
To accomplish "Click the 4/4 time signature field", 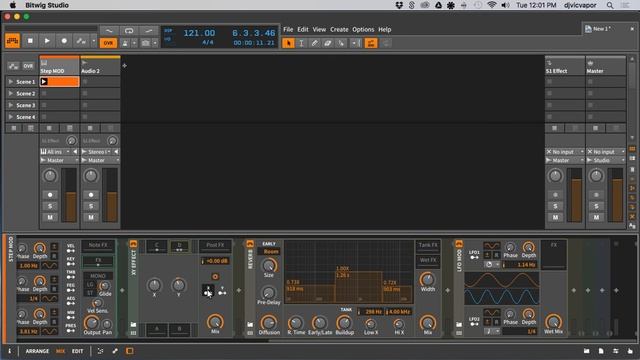I will [x=208, y=42].
